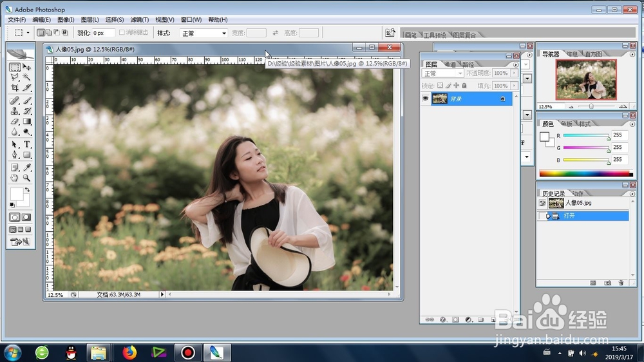Select the Eyedropper tool
644x362 pixels.
(26, 167)
